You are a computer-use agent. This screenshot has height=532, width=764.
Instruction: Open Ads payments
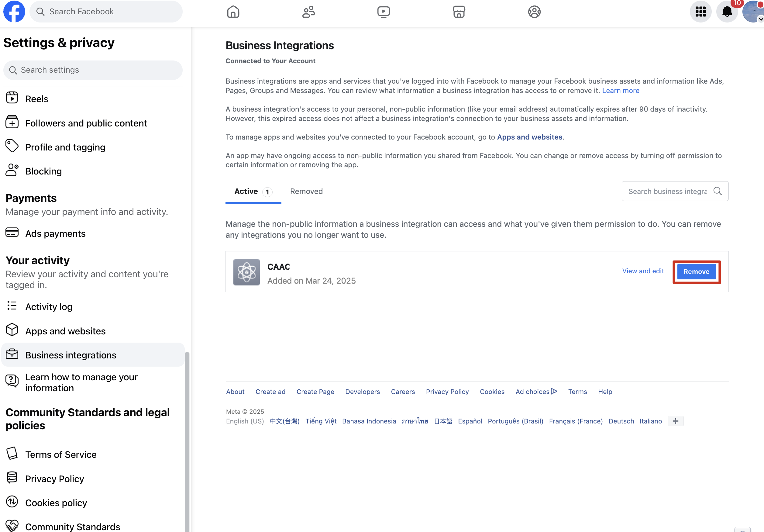tap(93, 233)
